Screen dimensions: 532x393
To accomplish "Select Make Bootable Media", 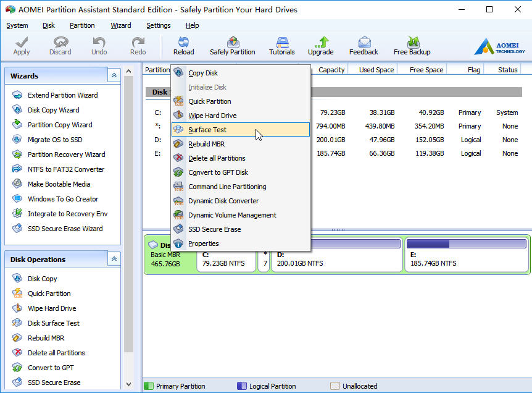I will tap(59, 184).
